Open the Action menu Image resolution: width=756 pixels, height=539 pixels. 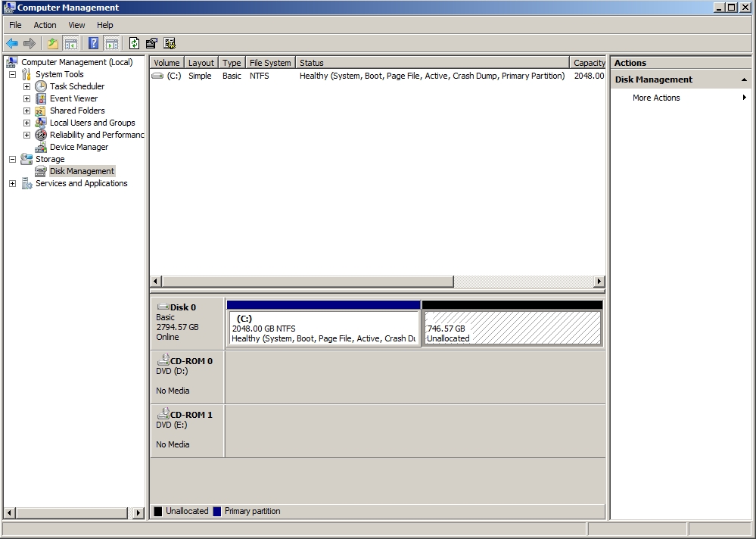[x=45, y=25]
